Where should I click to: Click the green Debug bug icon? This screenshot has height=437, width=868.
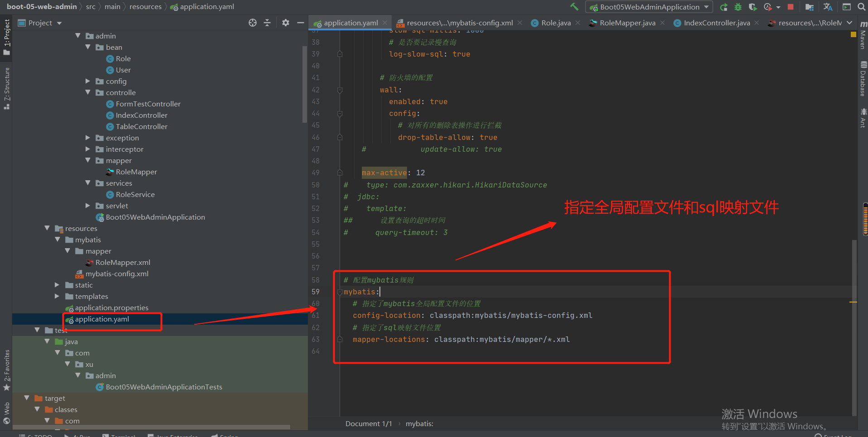coord(738,7)
